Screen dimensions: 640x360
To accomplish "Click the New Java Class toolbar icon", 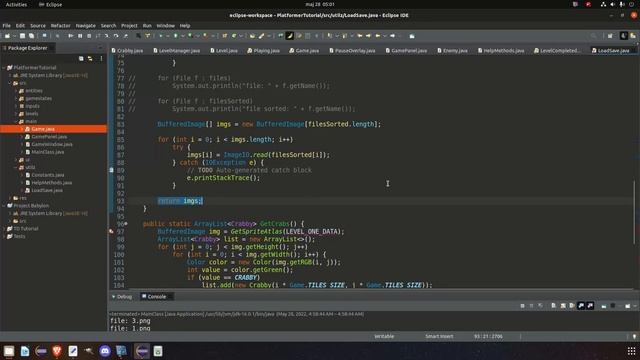I will point(234,36).
